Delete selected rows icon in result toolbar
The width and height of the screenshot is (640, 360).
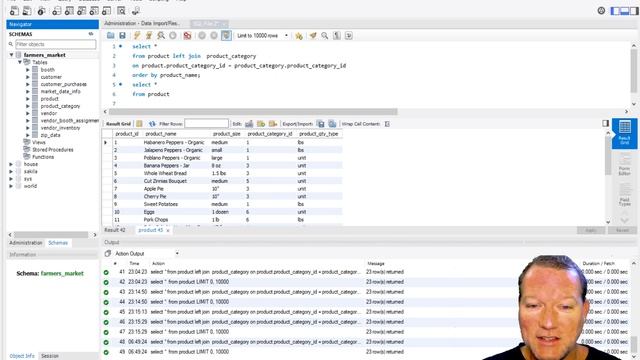coord(273,124)
